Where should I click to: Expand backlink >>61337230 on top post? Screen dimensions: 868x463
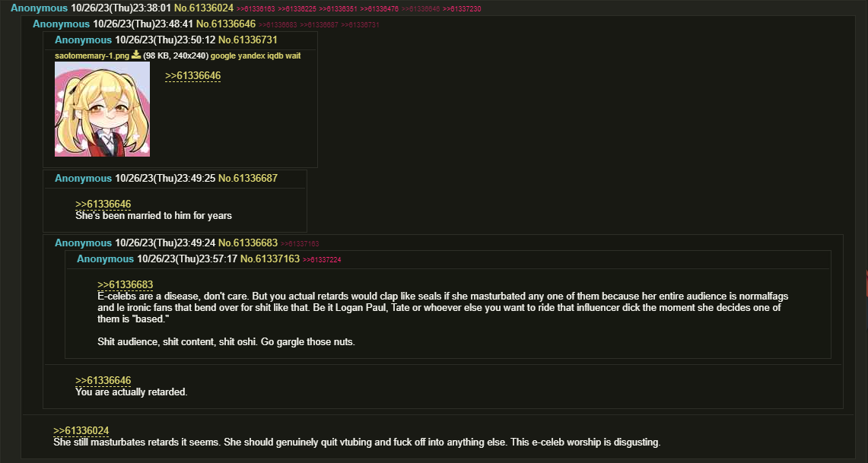pyautogui.click(x=462, y=9)
